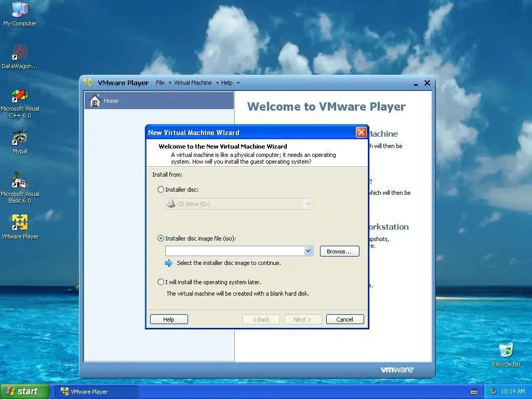
Task: Expand the CD Drive (D:) dropdown
Action: pos(308,204)
